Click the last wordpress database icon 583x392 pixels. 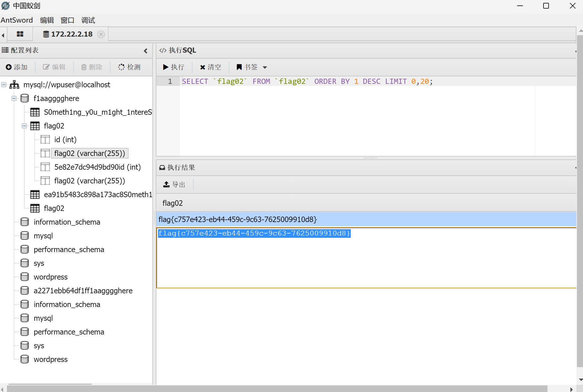tap(25, 359)
